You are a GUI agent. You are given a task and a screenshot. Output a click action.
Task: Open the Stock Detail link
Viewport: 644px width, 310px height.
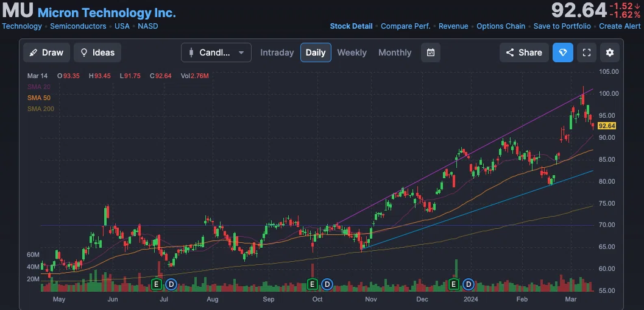point(351,26)
